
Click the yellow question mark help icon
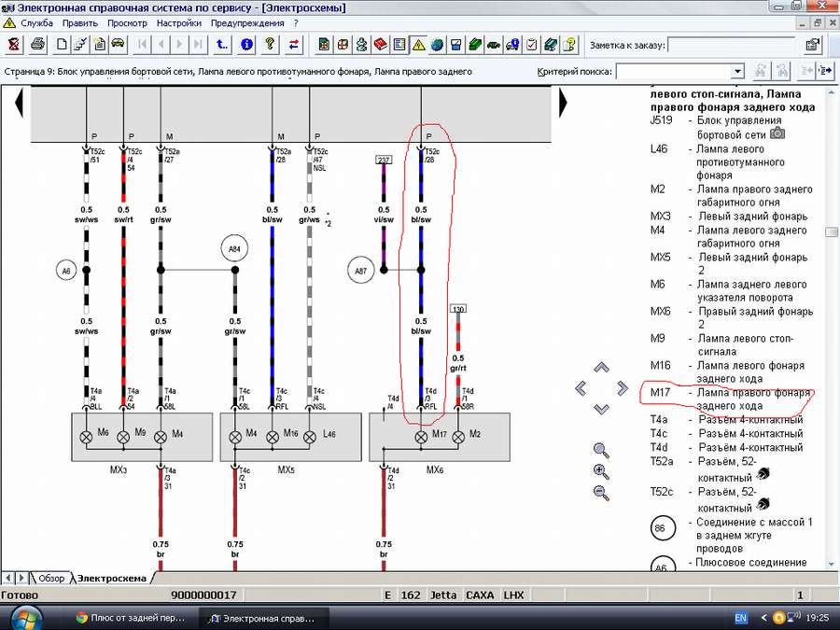pos(271,45)
